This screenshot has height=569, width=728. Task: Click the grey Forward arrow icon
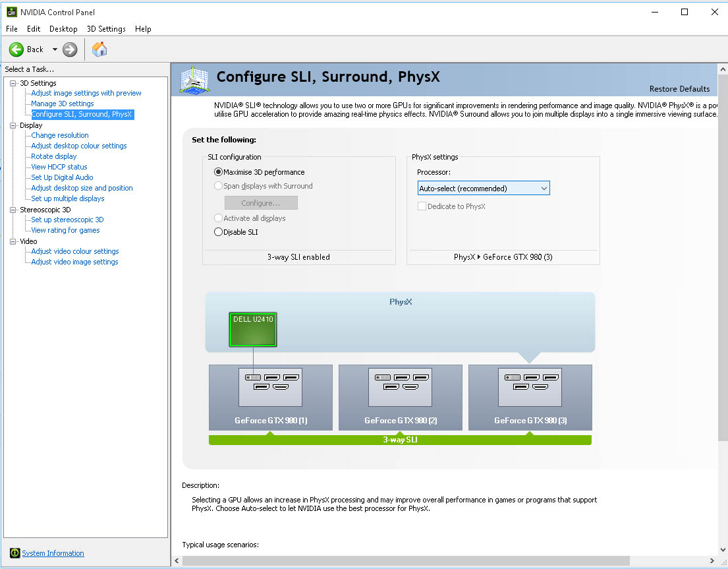[70, 49]
